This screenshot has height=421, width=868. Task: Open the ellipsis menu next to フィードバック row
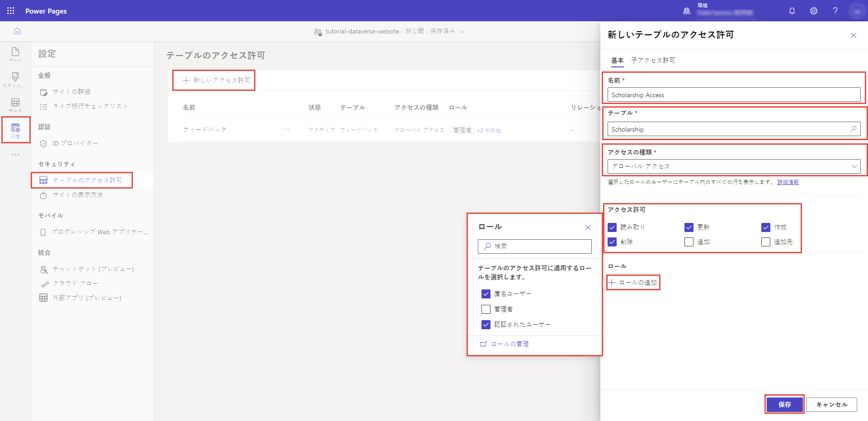click(x=287, y=129)
